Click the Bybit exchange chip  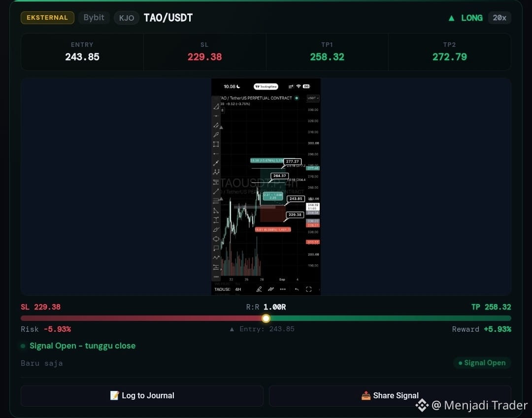(x=94, y=18)
